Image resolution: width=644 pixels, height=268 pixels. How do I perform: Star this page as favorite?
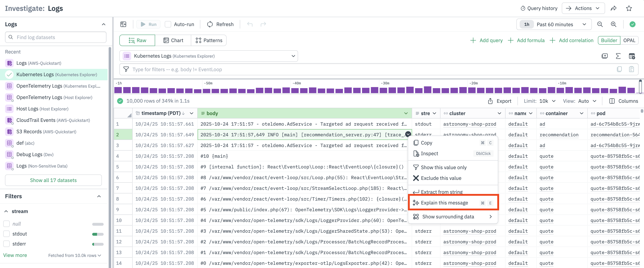(629, 8)
